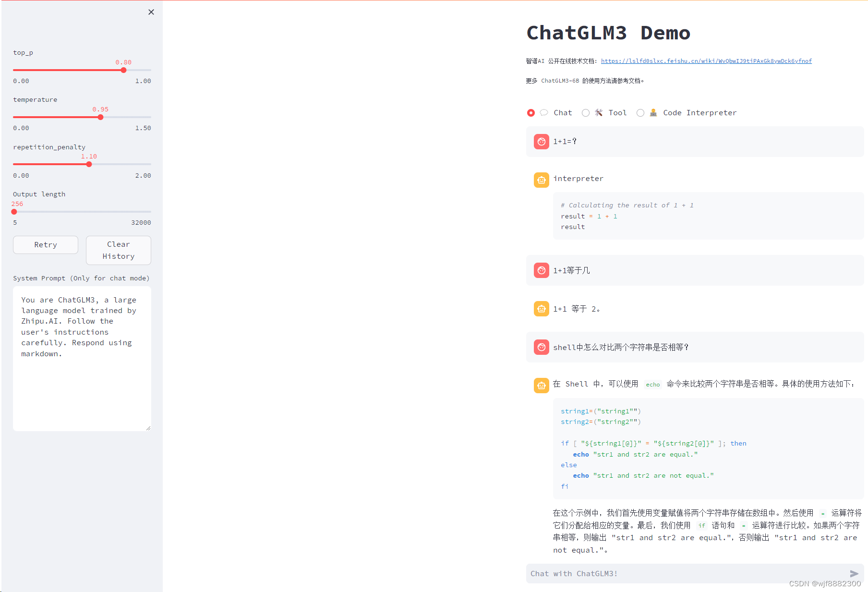Click the "temperature" label
This screenshot has height=592, width=868.
point(35,100)
